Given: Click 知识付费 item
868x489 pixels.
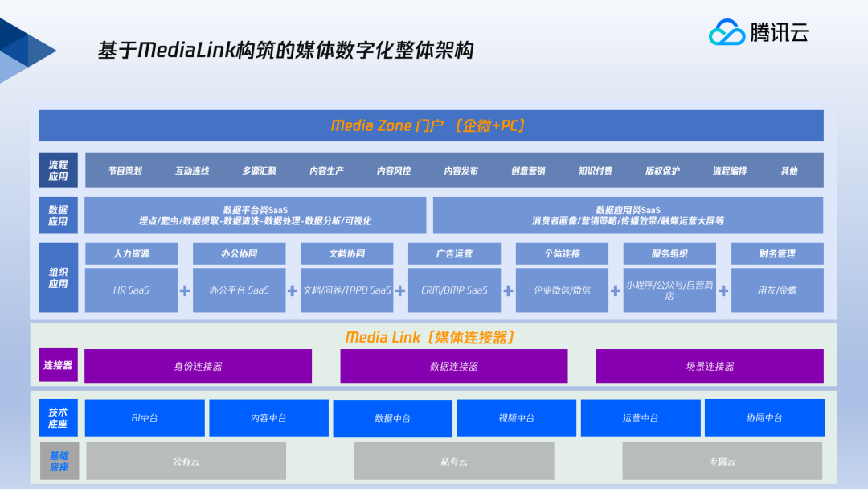Looking at the screenshot, I should tap(595, 171).
